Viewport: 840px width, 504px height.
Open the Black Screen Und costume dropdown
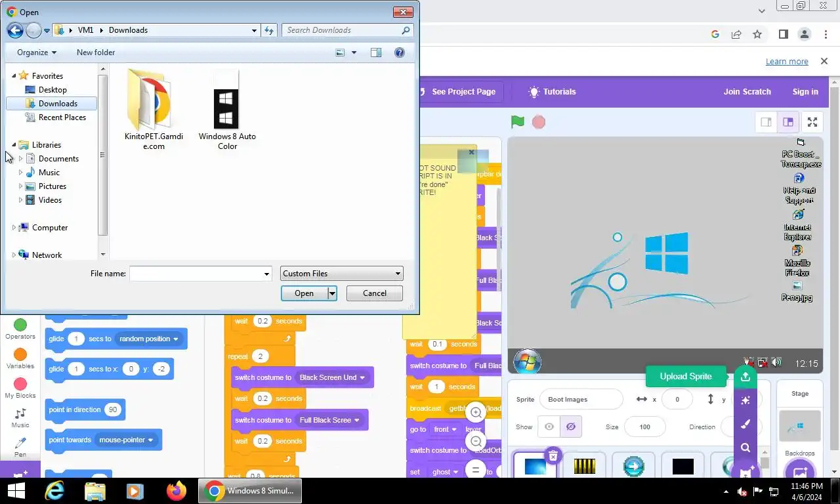362,378
